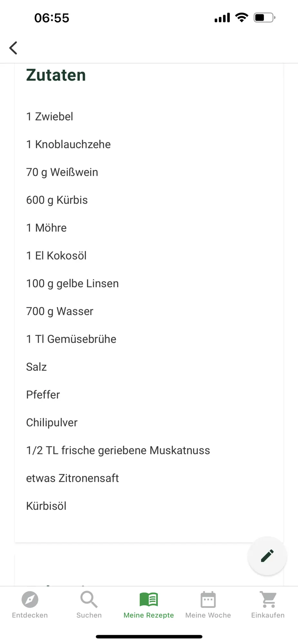
Task: Tap the battery status icon
Action: point(264,17)
